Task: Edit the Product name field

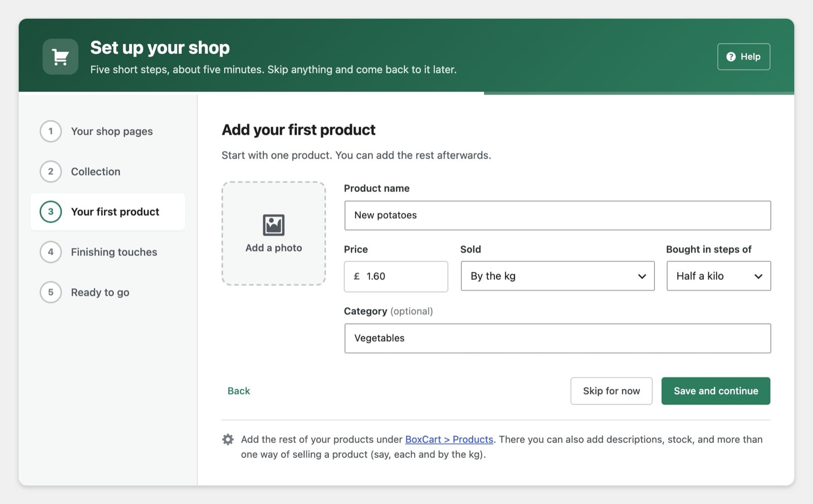Action: tap(557, 215)
